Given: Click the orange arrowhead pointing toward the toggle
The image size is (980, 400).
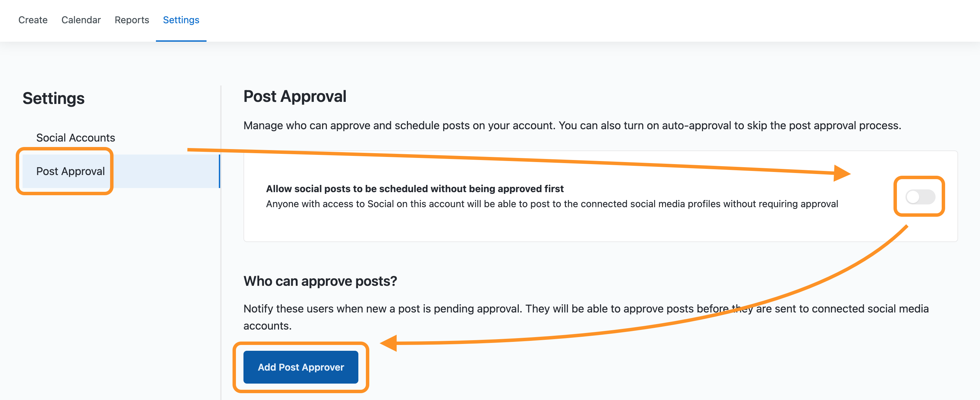Looking at the screenshot, I should (842, 173).
